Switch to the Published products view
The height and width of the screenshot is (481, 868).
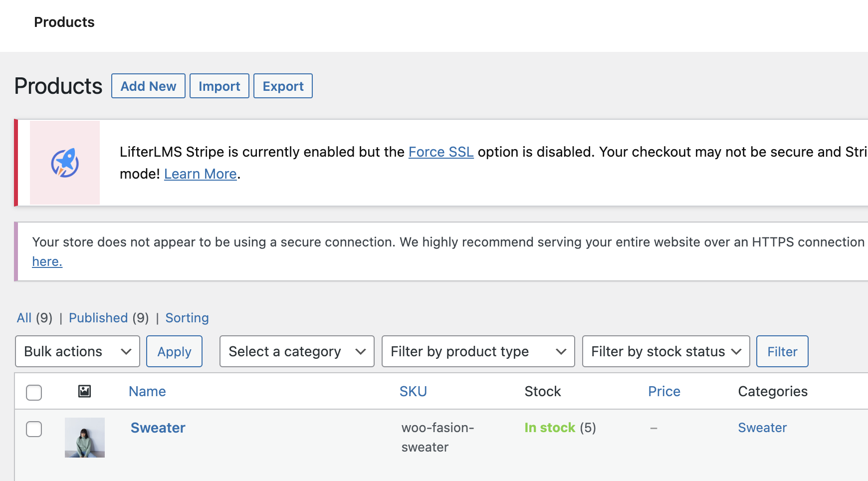click(98, 318)
